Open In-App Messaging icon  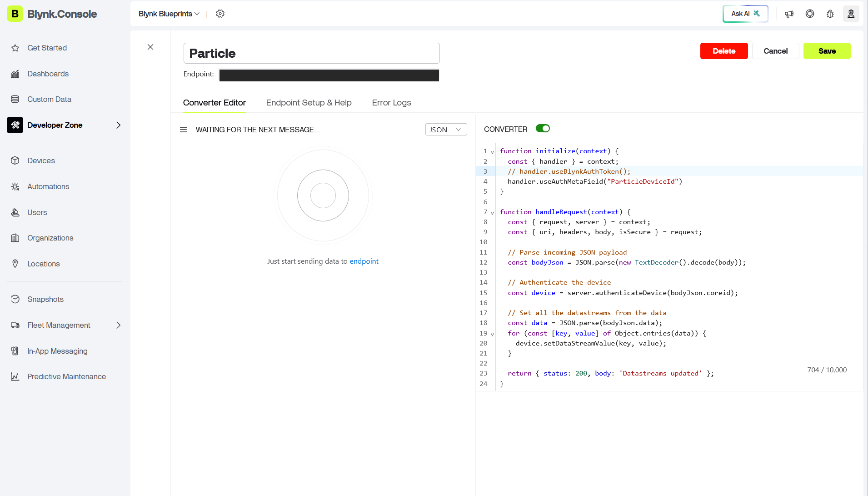[x=15, y=351]
